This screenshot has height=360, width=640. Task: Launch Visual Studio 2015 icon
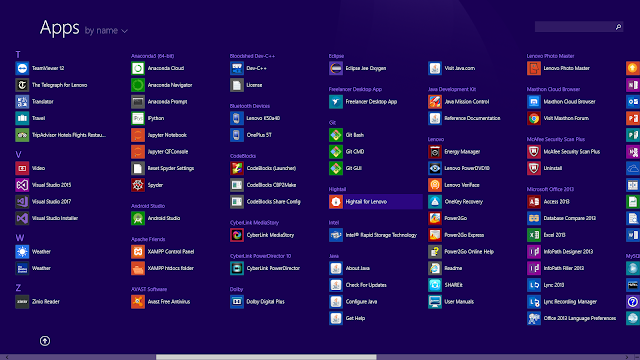[x=22, y=185]
